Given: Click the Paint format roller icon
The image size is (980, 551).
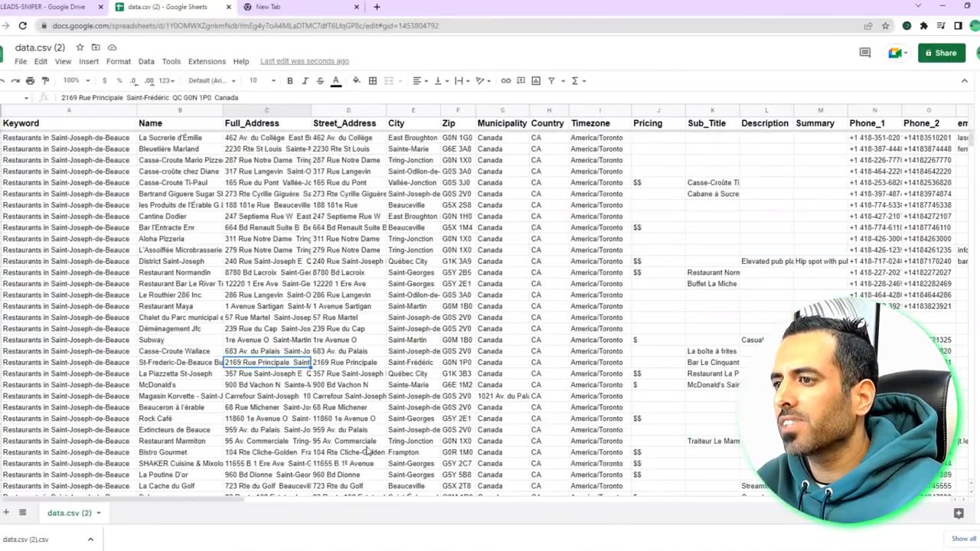Looking at the screenshot, I should (x=45, y=80).
